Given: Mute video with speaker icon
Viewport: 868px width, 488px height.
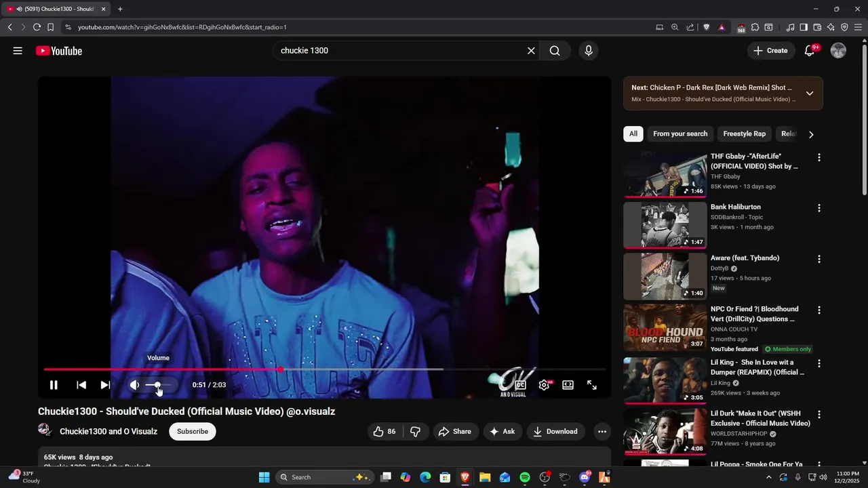Looking at the screenshot, I should pos(135,385).
